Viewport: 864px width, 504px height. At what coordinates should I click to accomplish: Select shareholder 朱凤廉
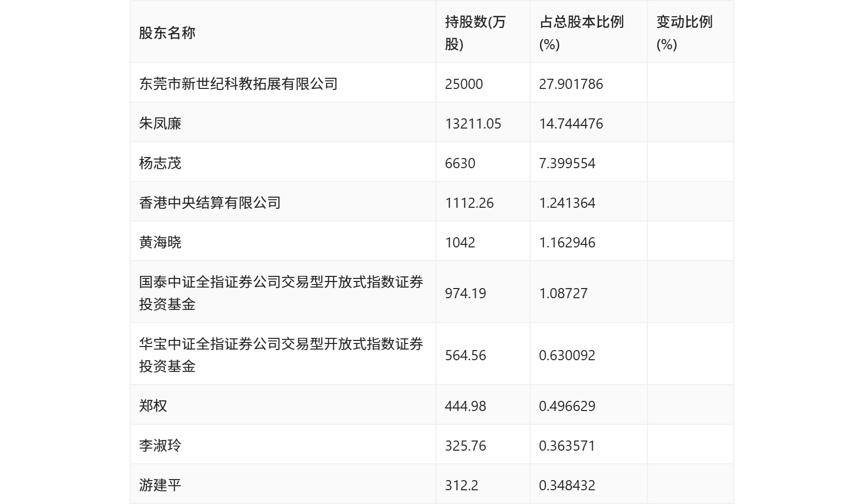(160, 123)
